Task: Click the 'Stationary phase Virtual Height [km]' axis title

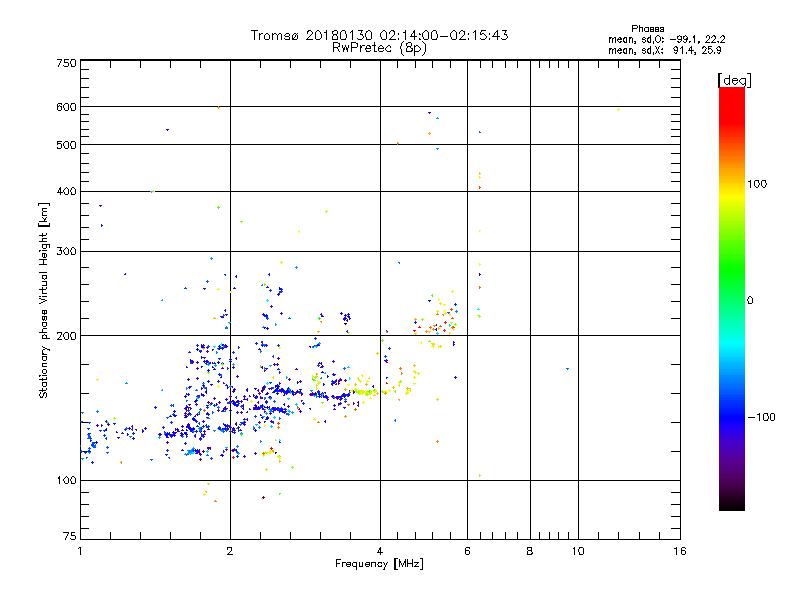Action: pos(44,301)
